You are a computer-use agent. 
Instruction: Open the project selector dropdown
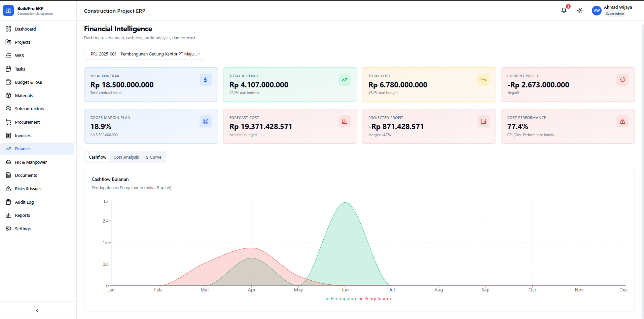(x=144, y=54)
